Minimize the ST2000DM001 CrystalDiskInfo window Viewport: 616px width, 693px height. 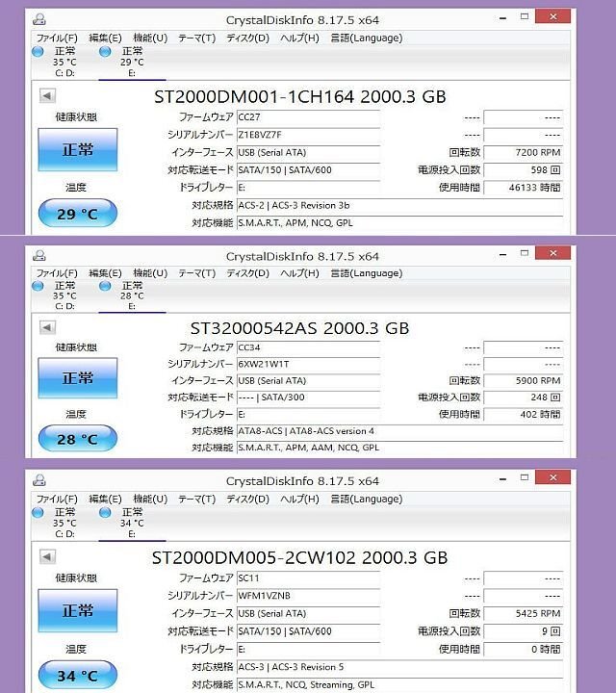pyautogui.click(x=502, y=17)
